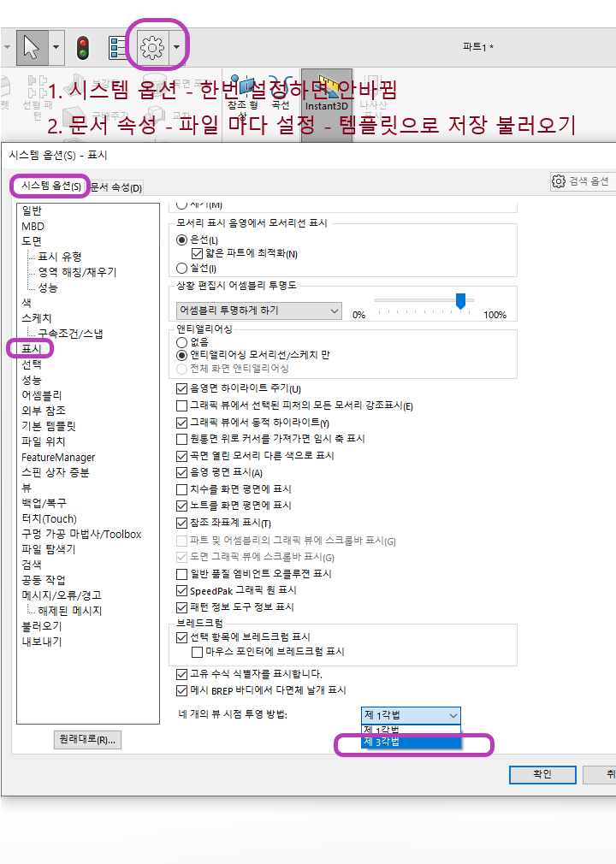
Task: Enable 마우스 포인터에 브레드크럼 표시
Action: tap(197, 652)
